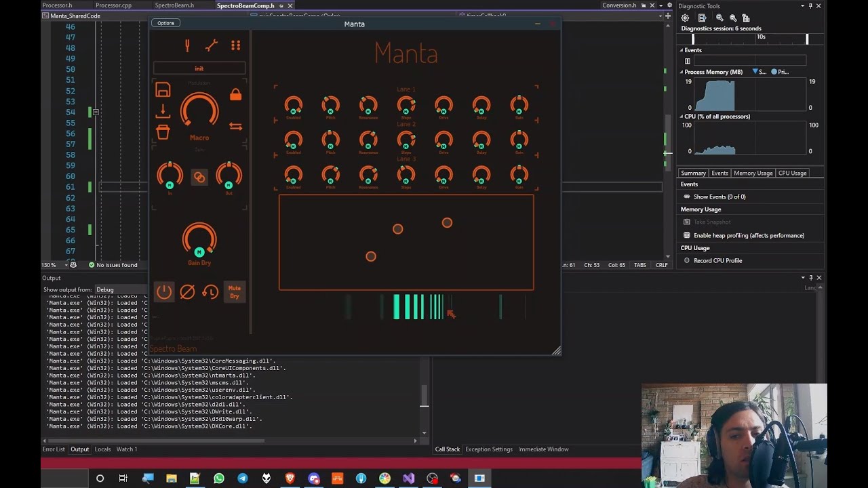Viewport: 868px width, 488px height.
Task: Switch to Error List tab
Action: [x=54, y=449]
